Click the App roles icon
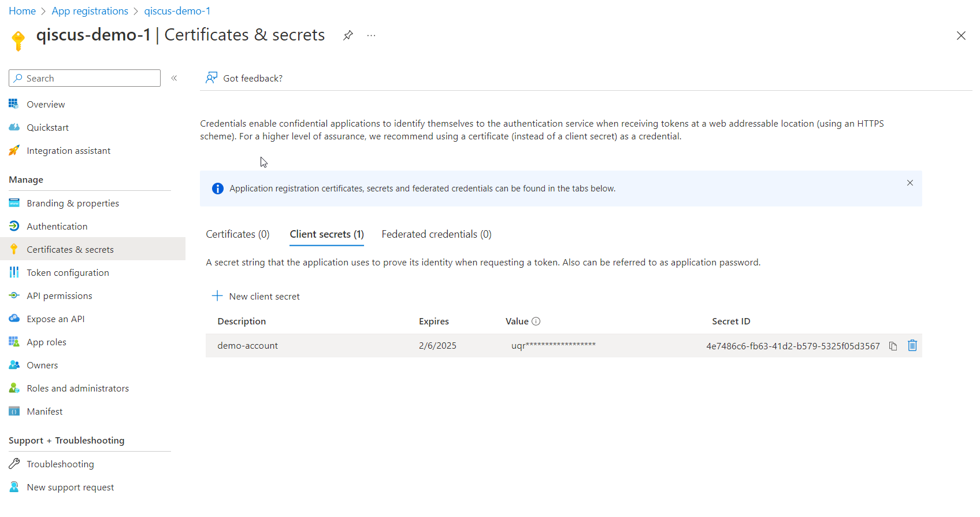 point(14,342)
